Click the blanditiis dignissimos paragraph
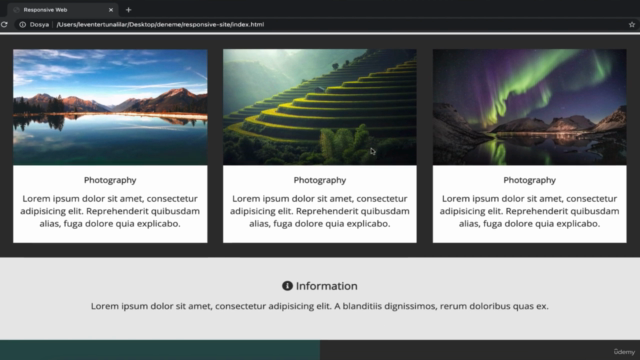This screenshot has width=640, height=360. (x=320, y=306)
